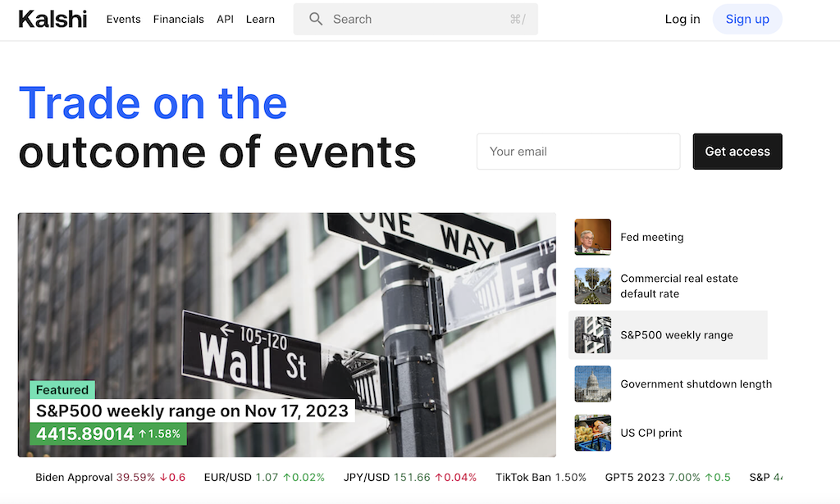Click the JPY/USD ticker item

point(410,477)
